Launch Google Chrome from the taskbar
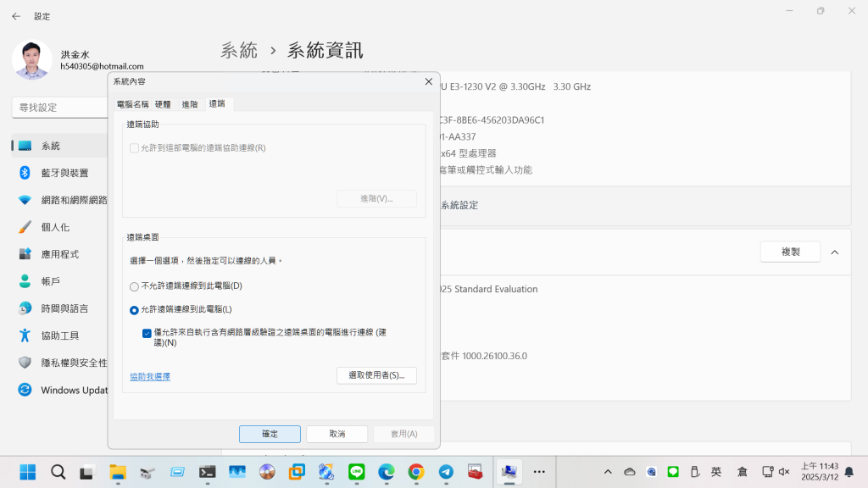Screen dimensions: 868x488 [415, 472]
